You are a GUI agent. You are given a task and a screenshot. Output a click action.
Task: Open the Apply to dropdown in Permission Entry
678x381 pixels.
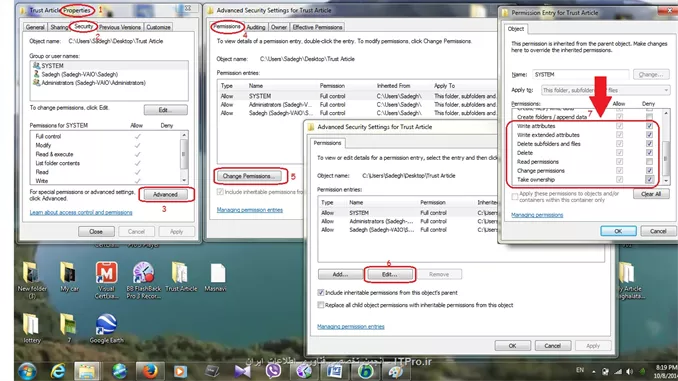(x=605, y=90)
